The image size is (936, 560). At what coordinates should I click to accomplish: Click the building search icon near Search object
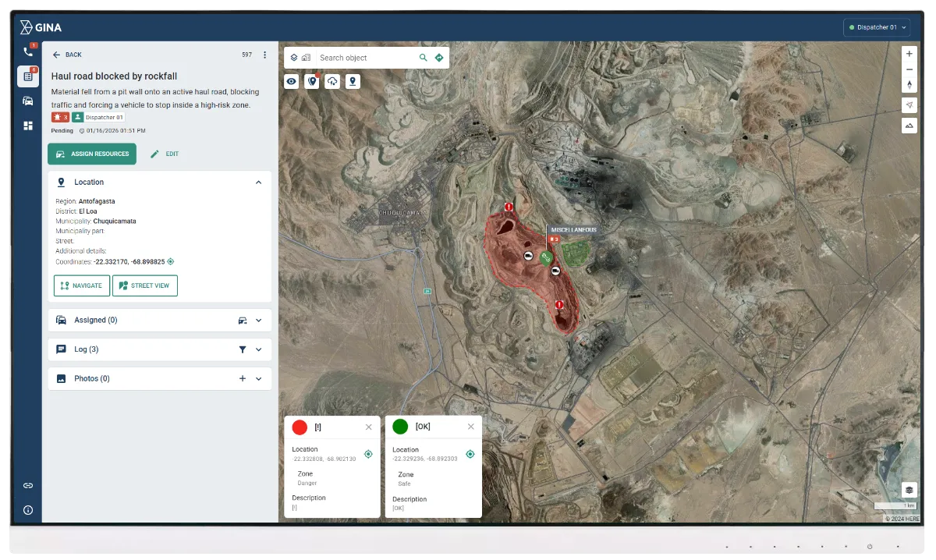click(305, 56)
